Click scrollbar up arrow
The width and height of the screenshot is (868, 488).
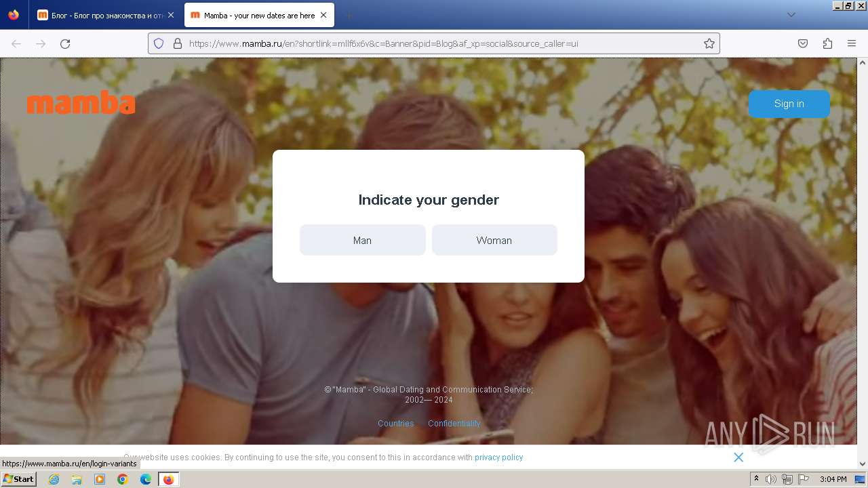[x=863, y=62]
